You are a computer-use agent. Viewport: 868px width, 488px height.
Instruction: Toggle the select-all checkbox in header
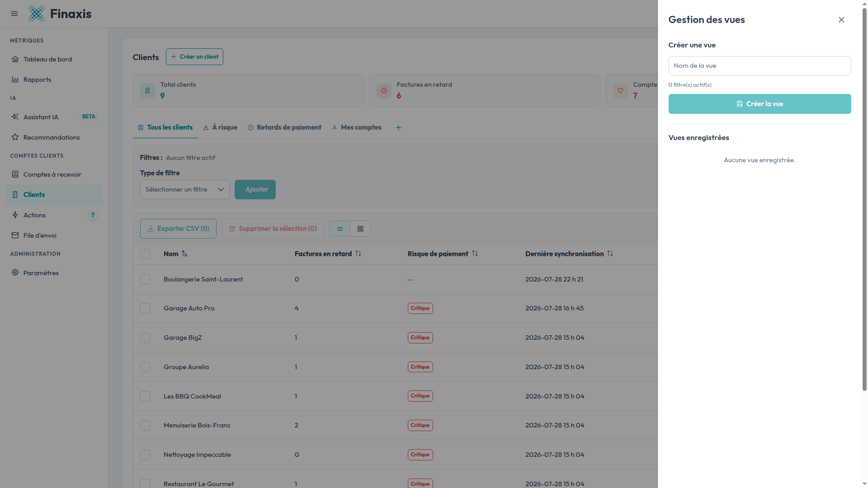coord(145,254)
